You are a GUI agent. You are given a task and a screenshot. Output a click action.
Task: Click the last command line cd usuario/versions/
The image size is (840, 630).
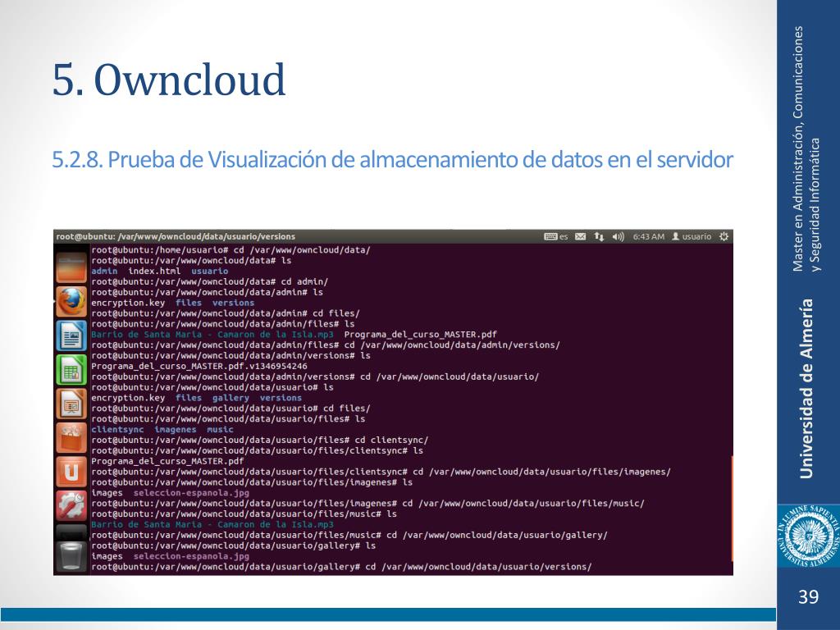click(341, 567)
